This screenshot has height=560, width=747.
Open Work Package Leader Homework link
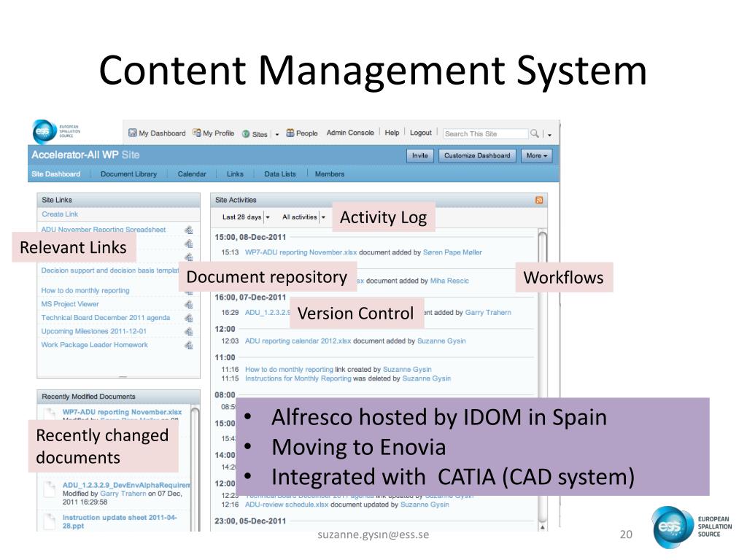(94, 345)
